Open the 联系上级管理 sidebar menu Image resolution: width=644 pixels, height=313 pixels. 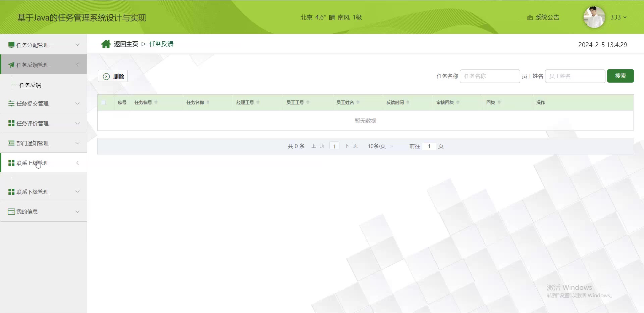click(44, 163)
